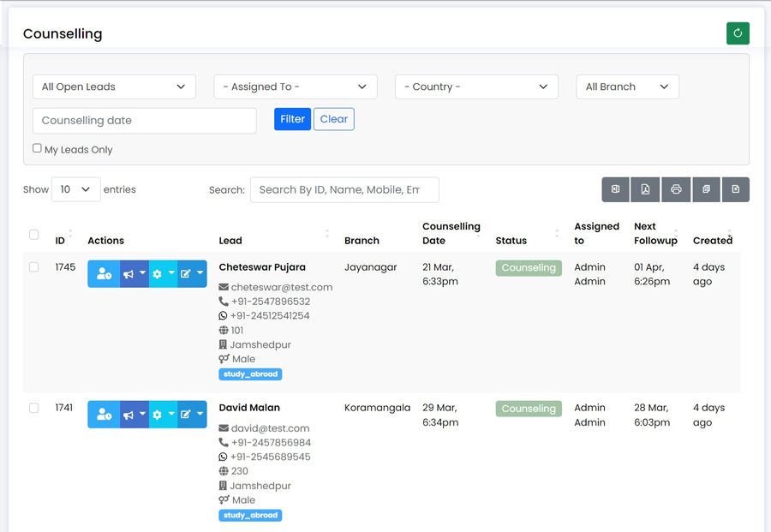Open gear settings menu for lead 1741

tap(164, 415)
